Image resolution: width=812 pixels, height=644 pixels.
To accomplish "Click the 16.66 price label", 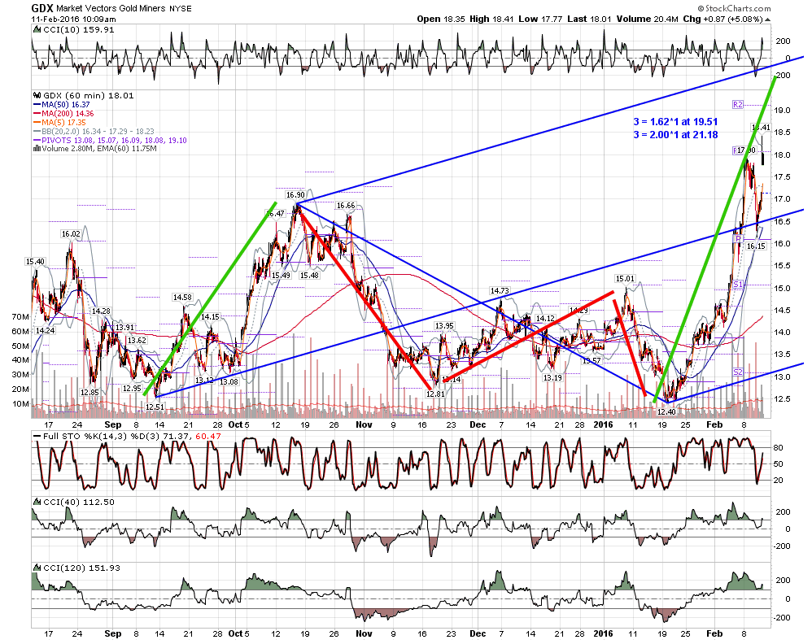I will [346, 206].
